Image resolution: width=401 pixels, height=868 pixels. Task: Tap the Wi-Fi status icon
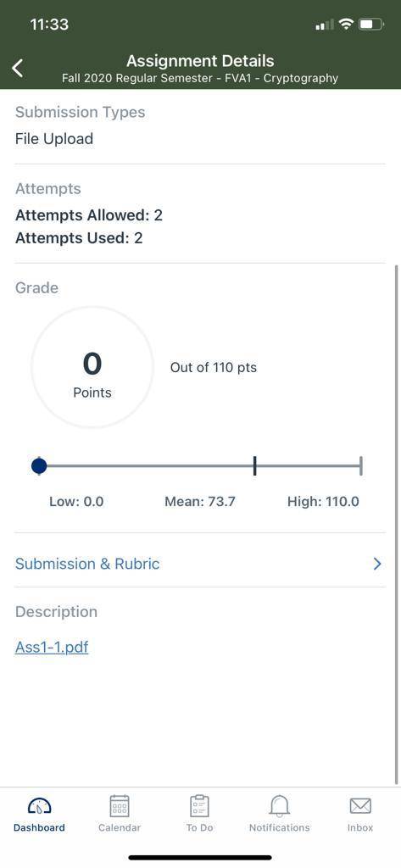347,24
